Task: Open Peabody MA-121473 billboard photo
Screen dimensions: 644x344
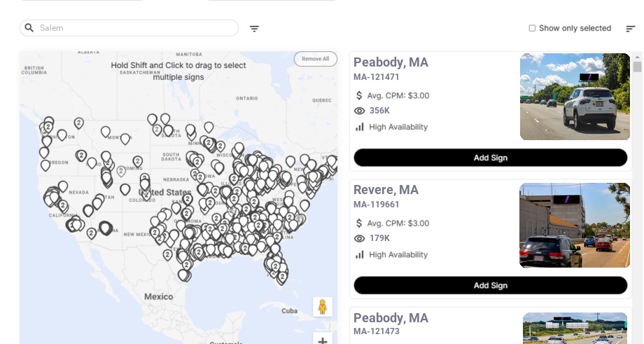Action: pyautogui.click(x=575, y=329)
